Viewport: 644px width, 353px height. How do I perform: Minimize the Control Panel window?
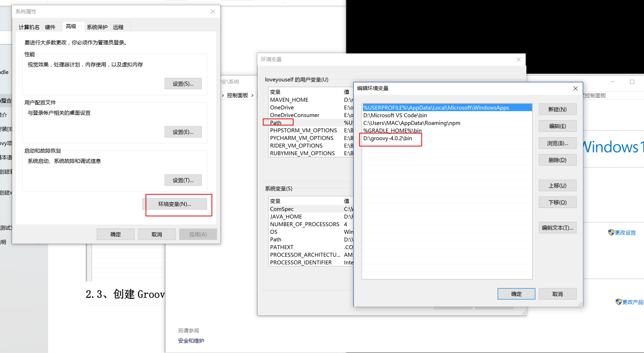pos(613,82)
